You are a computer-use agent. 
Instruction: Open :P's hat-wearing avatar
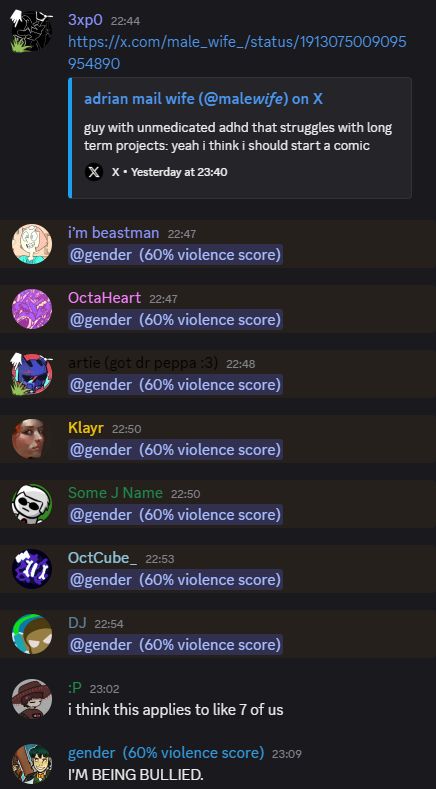[x=32, y=698]
